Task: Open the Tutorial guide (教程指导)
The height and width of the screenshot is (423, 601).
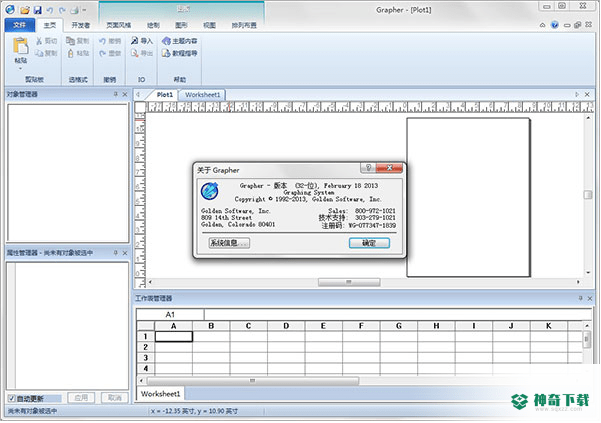Action: pos(179,53)
